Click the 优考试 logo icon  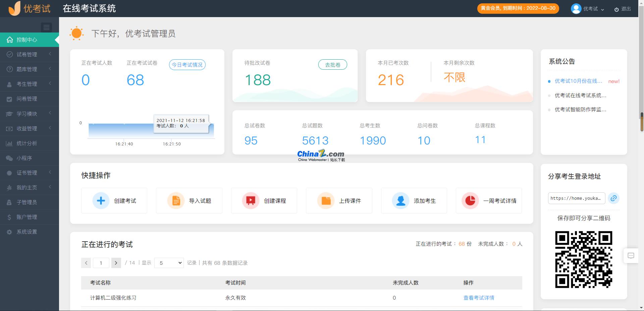[14, 8]
